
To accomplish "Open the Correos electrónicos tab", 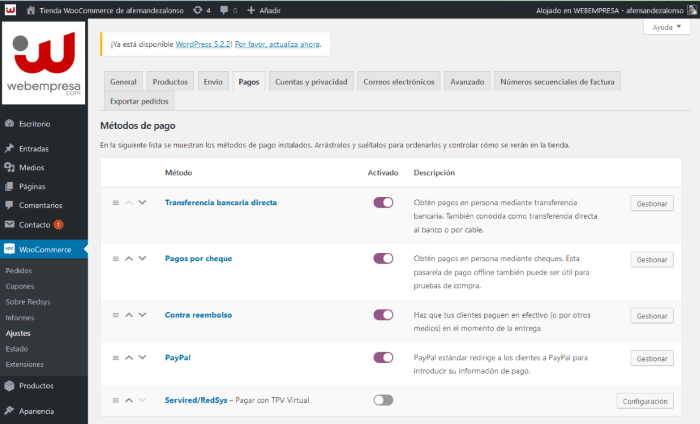I will click(x=399, y=81).
